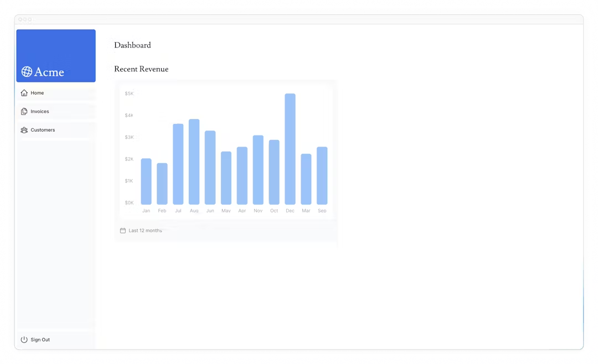This screenshot has width=598, height=364.
Task: Click the Last 12 months label
Action: [x=145, y=231]
